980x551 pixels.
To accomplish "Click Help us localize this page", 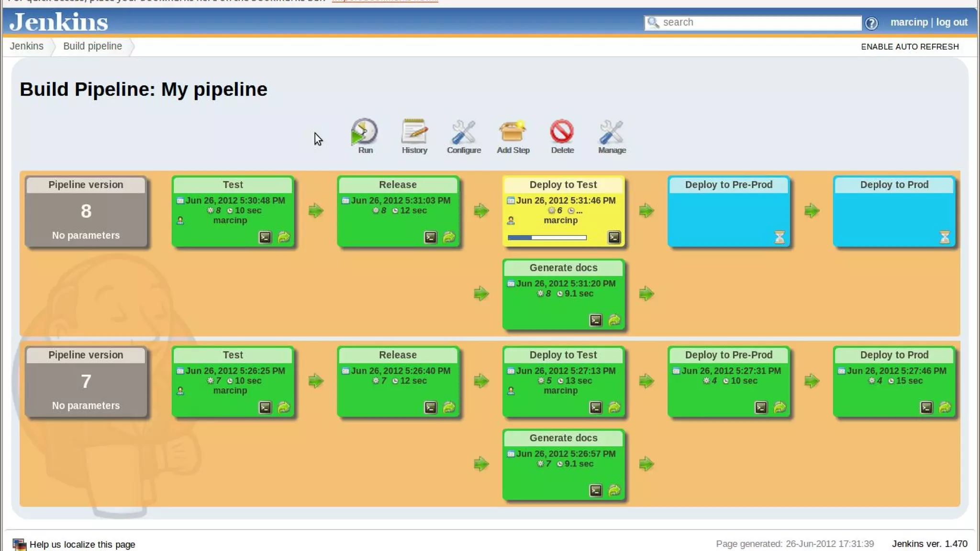I will click(x=82, y=544).
